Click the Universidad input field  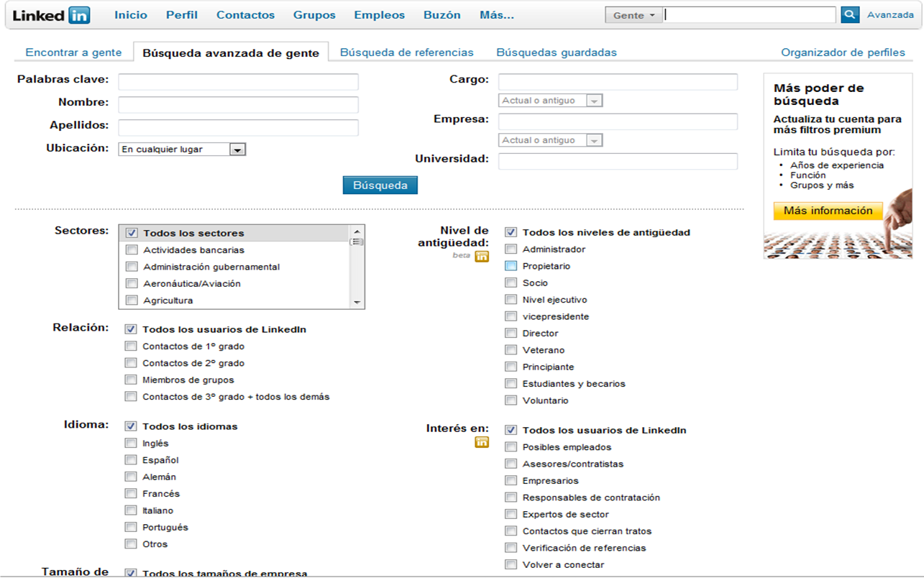point(618,161)
